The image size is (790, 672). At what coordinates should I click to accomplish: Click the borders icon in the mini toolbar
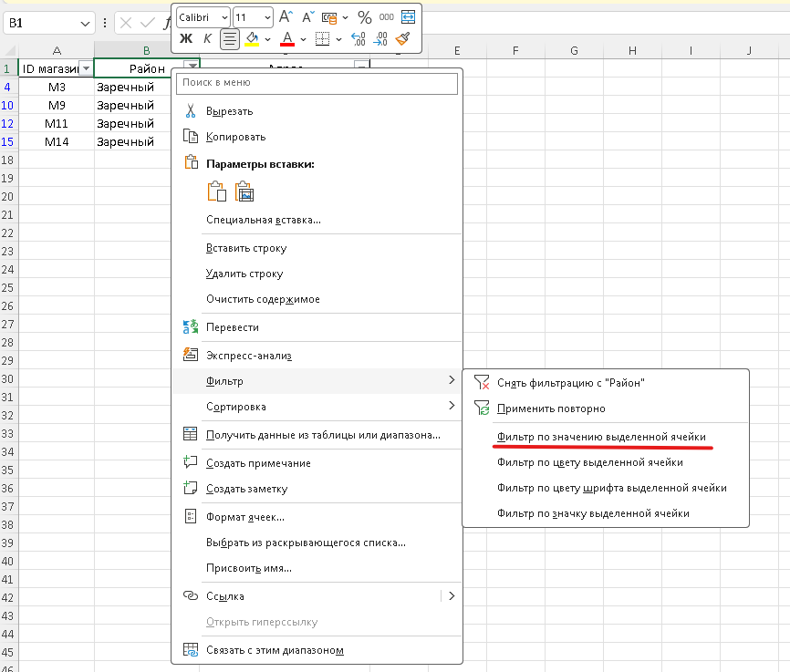(x=322, y=38)
